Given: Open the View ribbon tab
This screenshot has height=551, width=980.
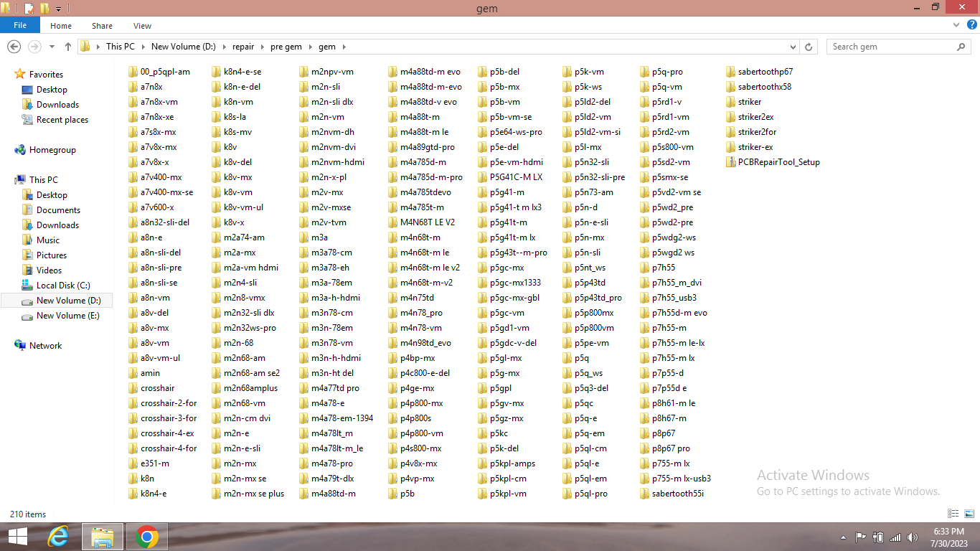Looking at the screenshot, I should pos(142,26).
